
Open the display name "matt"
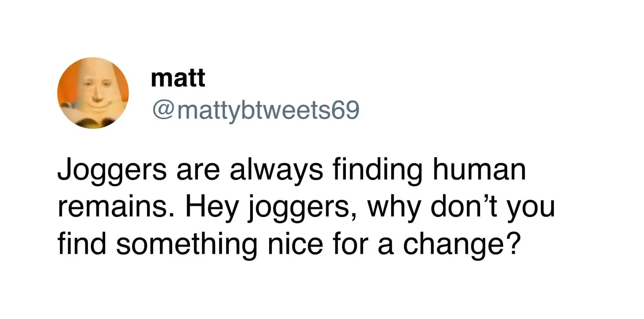(178, 78)
